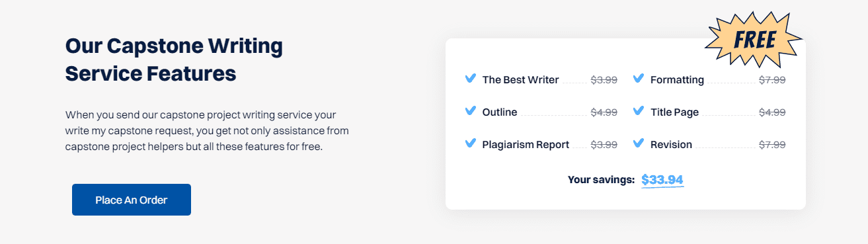
Task: Click the checkmark beside The Best Writer
Action: tap(471, 79)
